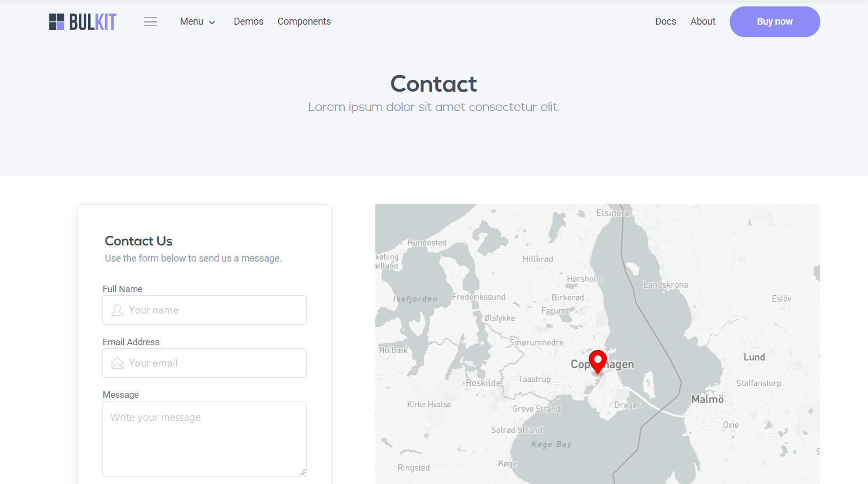
Task: Expand the Menu dropdown chevron
Action: point(212,23)
